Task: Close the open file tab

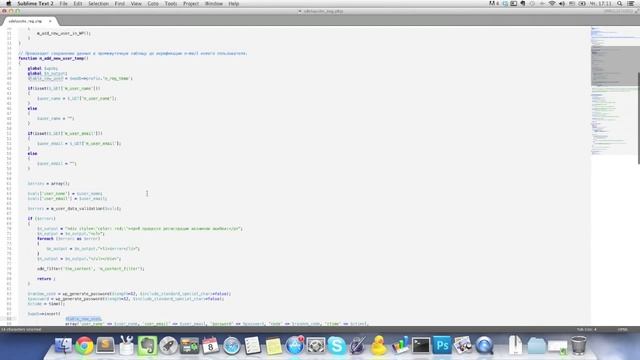Action: (50, 21)
